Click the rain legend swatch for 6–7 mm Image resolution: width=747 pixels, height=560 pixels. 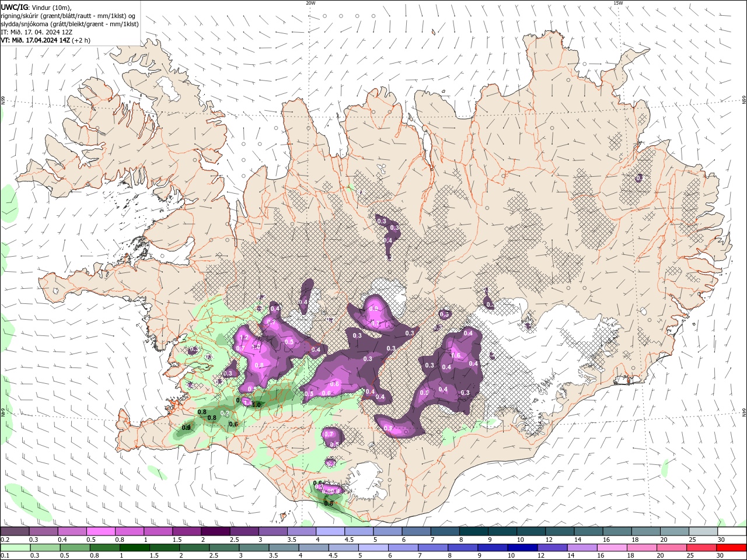pos(403,548)
